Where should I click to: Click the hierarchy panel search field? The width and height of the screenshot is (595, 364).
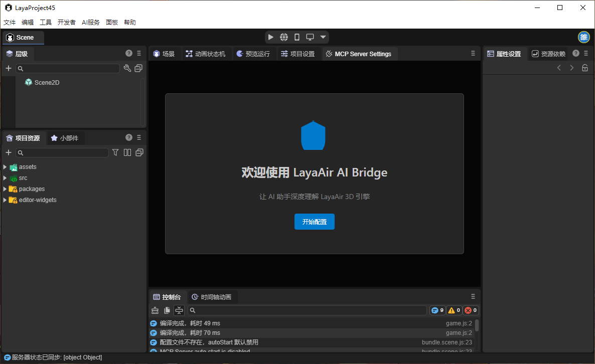click(70, 68)
